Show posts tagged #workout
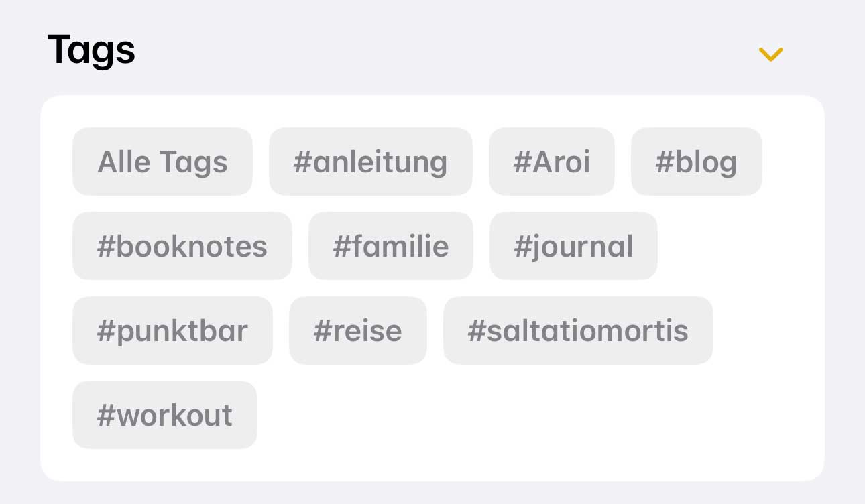Screen dimensions: 865x504 point(164,415)
